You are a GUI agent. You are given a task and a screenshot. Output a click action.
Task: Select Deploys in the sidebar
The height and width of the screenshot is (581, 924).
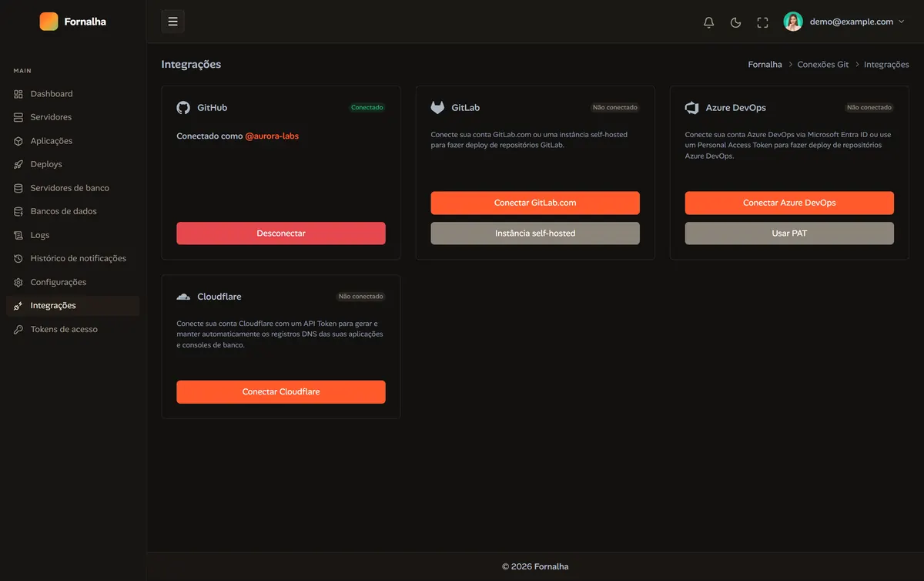tap(72, 164)
